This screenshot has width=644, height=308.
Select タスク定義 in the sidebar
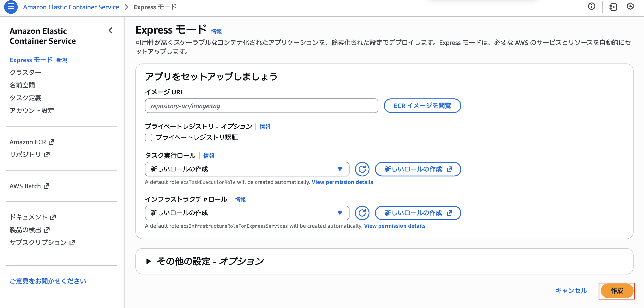[x=26, y=98]
